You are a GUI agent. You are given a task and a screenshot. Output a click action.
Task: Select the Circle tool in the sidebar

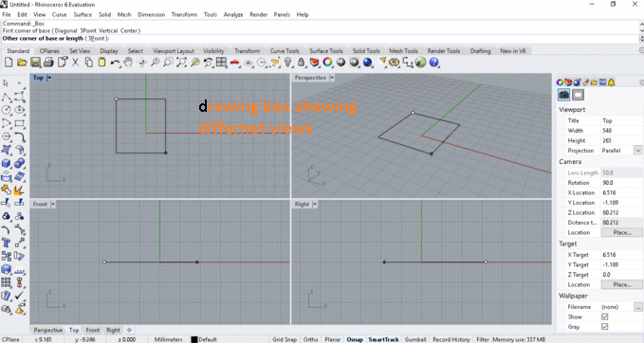(6, 110)
